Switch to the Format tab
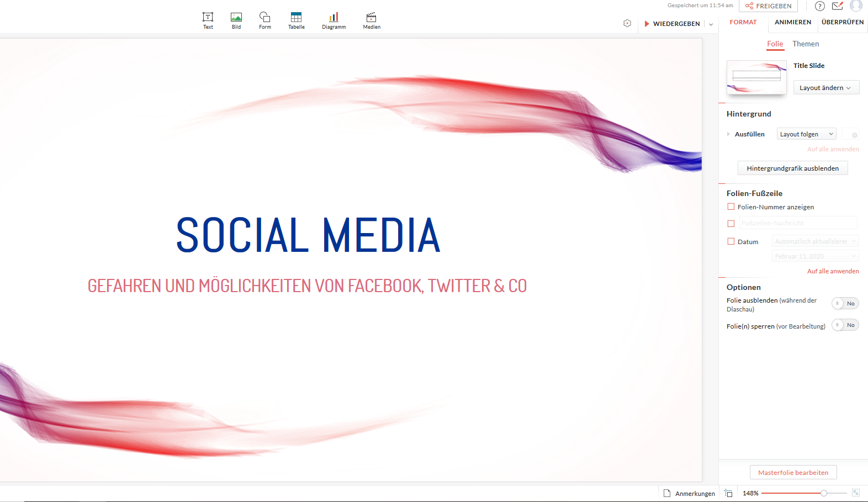Image resolution: width=868 pixels, height=502 pixels. (x=743, y=22)
